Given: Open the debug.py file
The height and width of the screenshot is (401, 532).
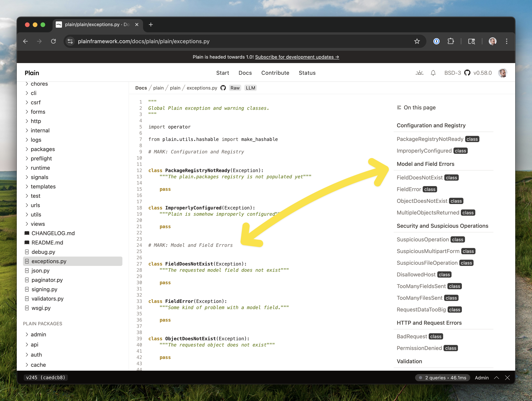Looking at the screenshot, I should 43,252.
